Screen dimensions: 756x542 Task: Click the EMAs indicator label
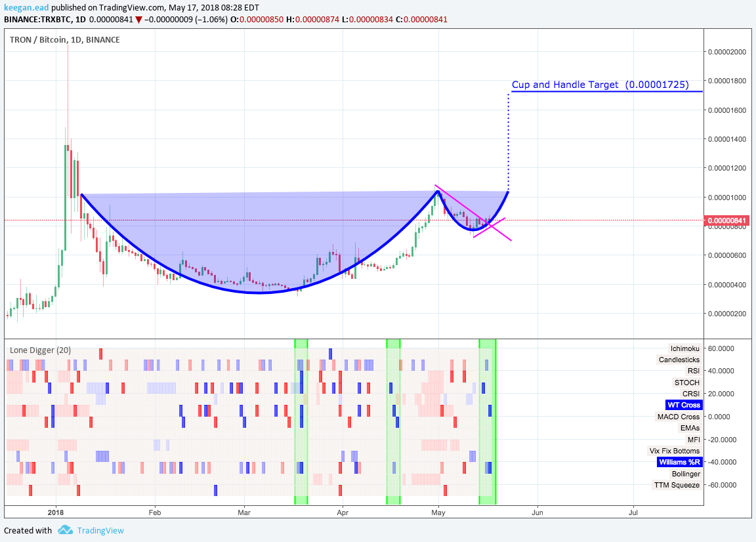click(690, 428)
